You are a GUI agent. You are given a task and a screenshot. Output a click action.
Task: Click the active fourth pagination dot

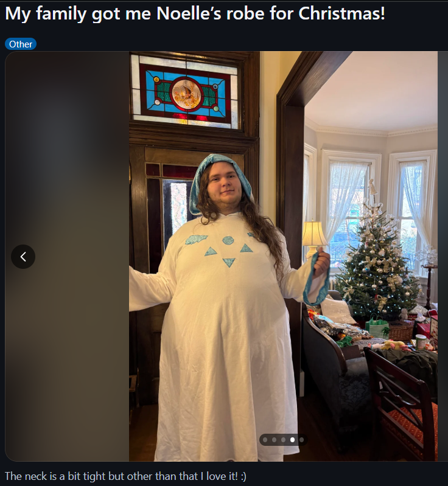click(292, 440)
